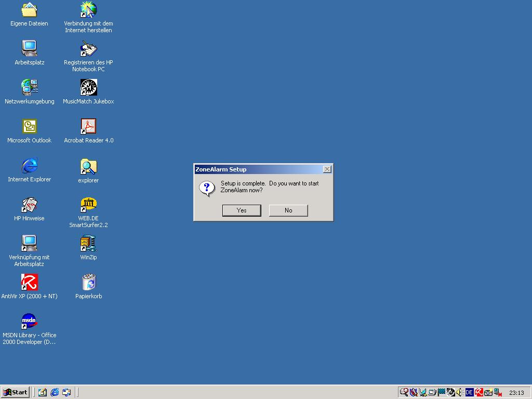Select the Internet Explorer desktop icon
The height and width of the screenshot is (399, 532).
coord(29,170)
